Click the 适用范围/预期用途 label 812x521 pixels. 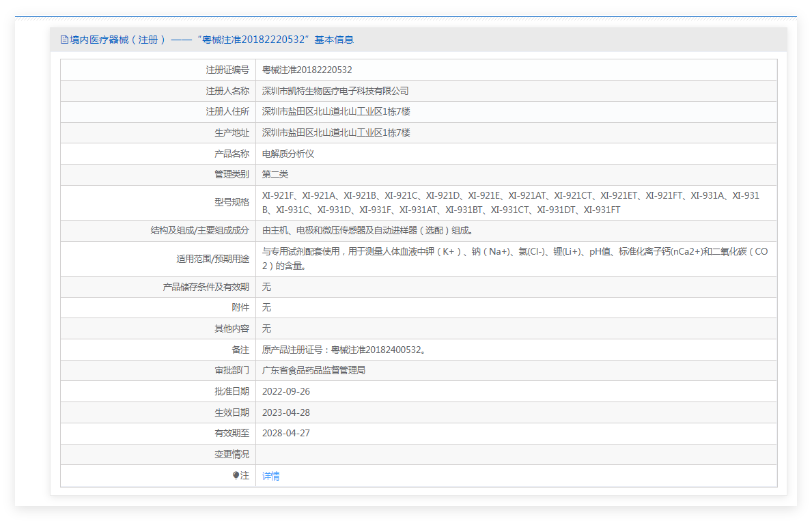[213, 259]
